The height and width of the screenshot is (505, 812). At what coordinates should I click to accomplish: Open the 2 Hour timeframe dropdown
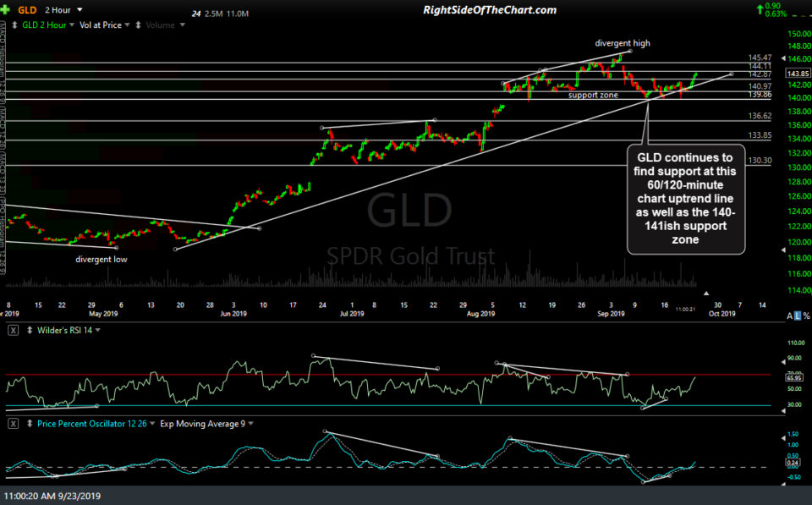(79, 9)
